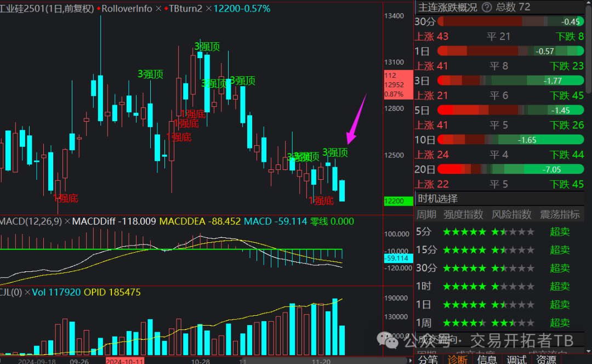Click 平 8 under the 1日 bar

499,66
